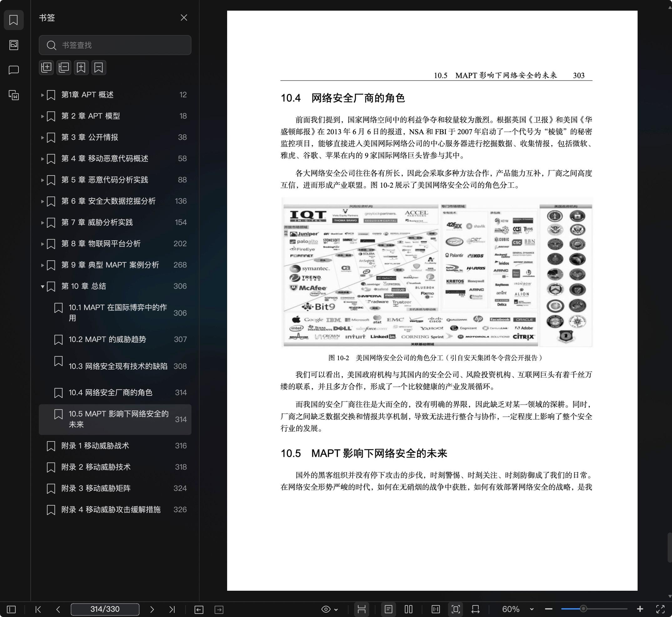
Task: Jump to 附录 1 移动威胁战术
Action: [x=115, y=446]
